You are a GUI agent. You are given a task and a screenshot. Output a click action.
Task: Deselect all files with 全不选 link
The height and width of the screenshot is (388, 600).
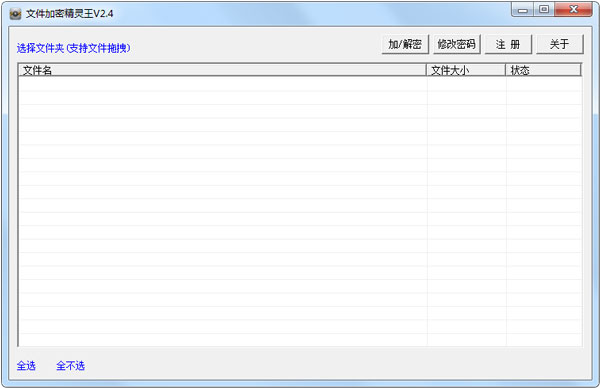pos(70,366)
